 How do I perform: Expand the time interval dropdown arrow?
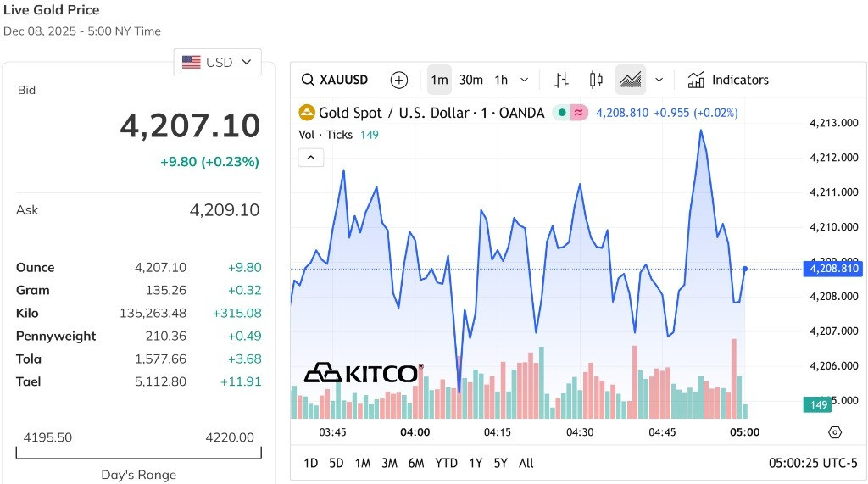point(524,80)
